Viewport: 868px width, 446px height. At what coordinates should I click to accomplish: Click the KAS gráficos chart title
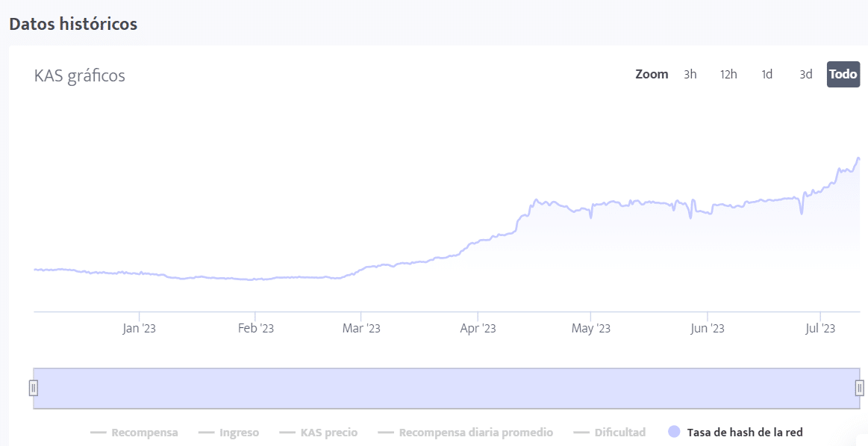click(x=80, y=76)
